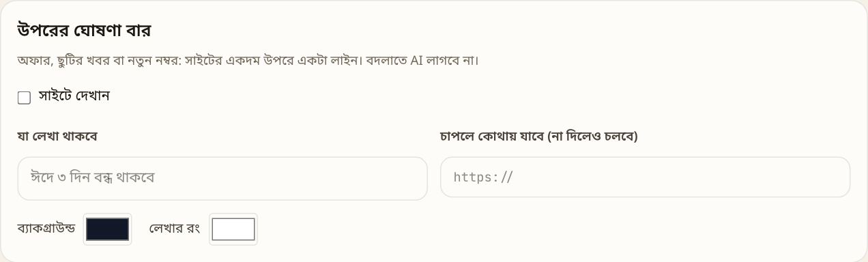
Task: Pick a new announcement text color
Action: click(x=233, y=229)
